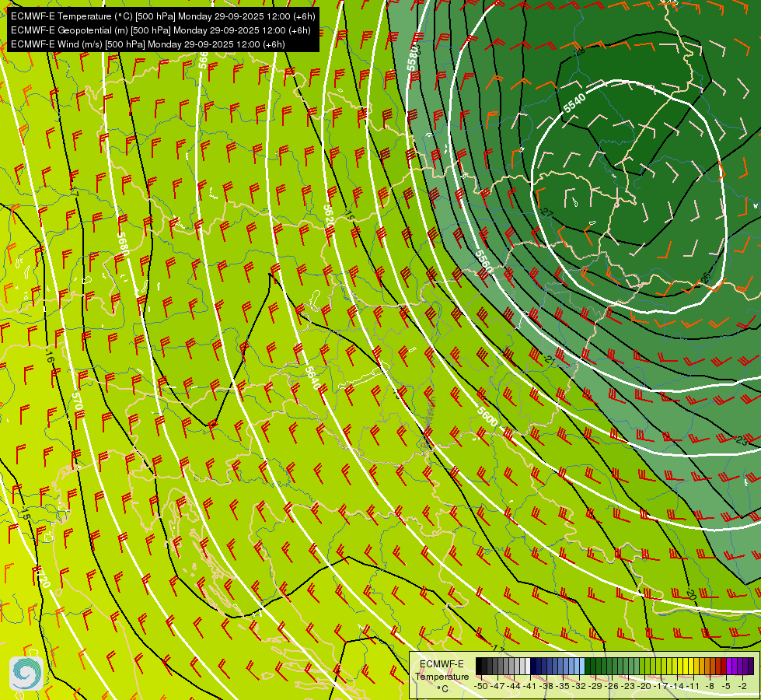This screenshot has height=700, width=761.
Task: Click the black swatch at legend's cold end
Action: point(479,667)
